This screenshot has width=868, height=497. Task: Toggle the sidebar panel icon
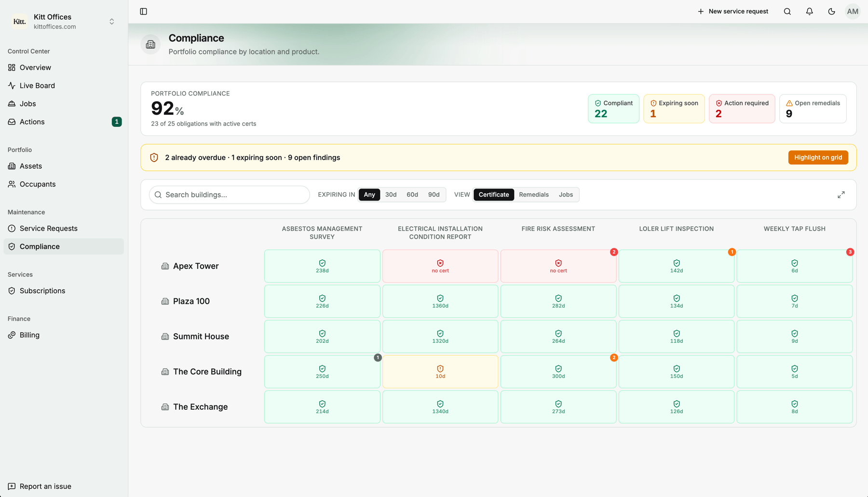143,12
